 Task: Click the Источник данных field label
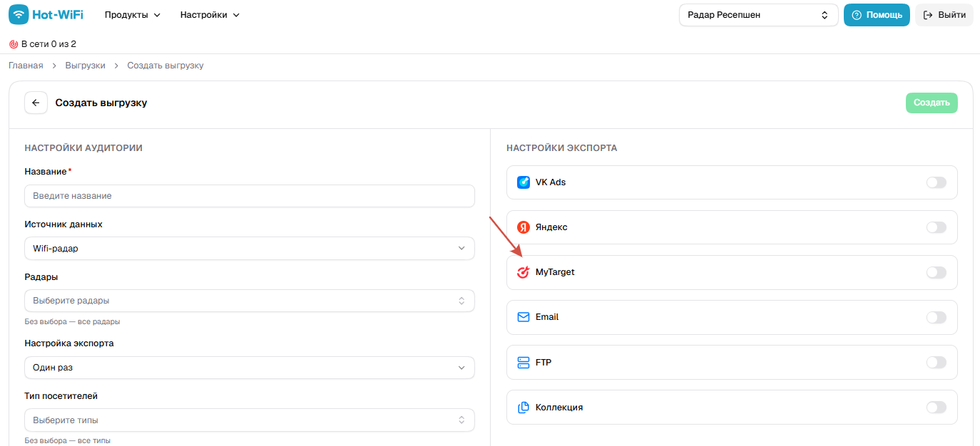(x=63, y=224)
